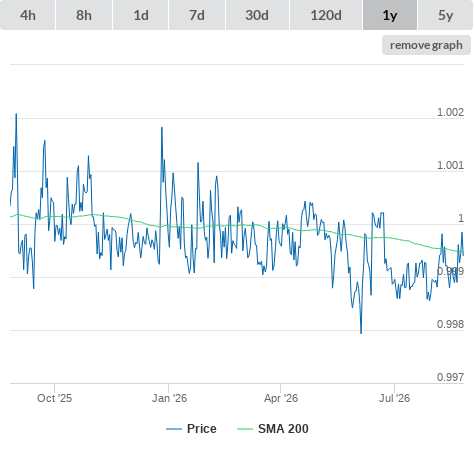This screenshot has width=474, height=455.
Task: Click the Jan '26 axis label
Action: point(169,398)
